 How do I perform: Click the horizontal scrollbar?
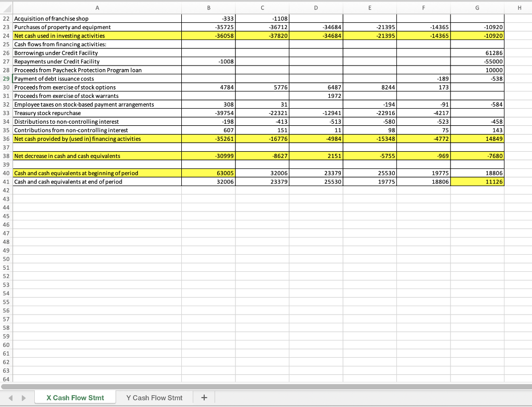click(266, 386)
